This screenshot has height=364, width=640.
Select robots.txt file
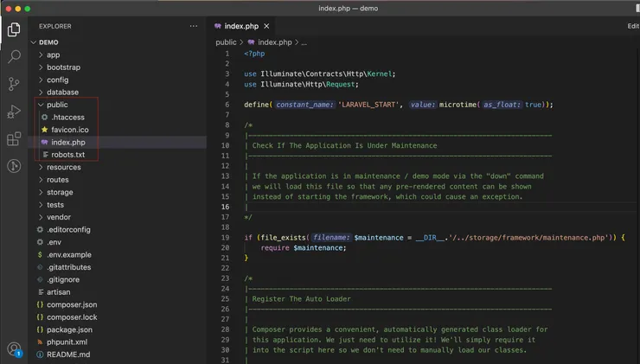point(67,155)
